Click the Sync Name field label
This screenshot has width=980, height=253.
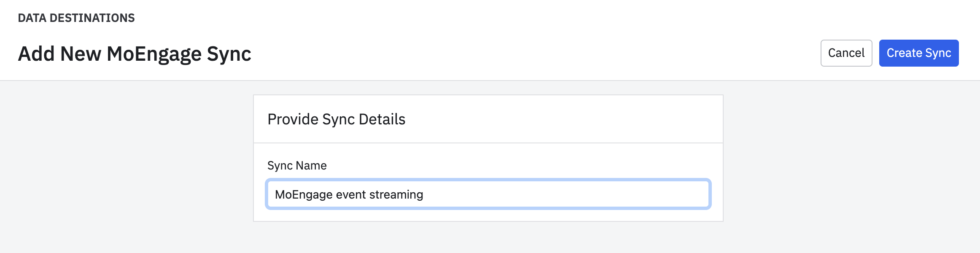297,165
